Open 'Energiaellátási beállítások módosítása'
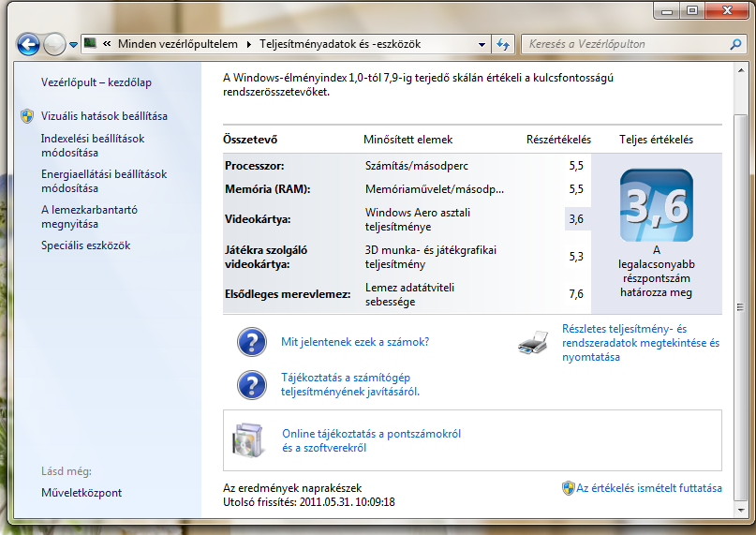The height and width of the screenshot is (535, 756). pyautogui.click(x=104, y=181)
